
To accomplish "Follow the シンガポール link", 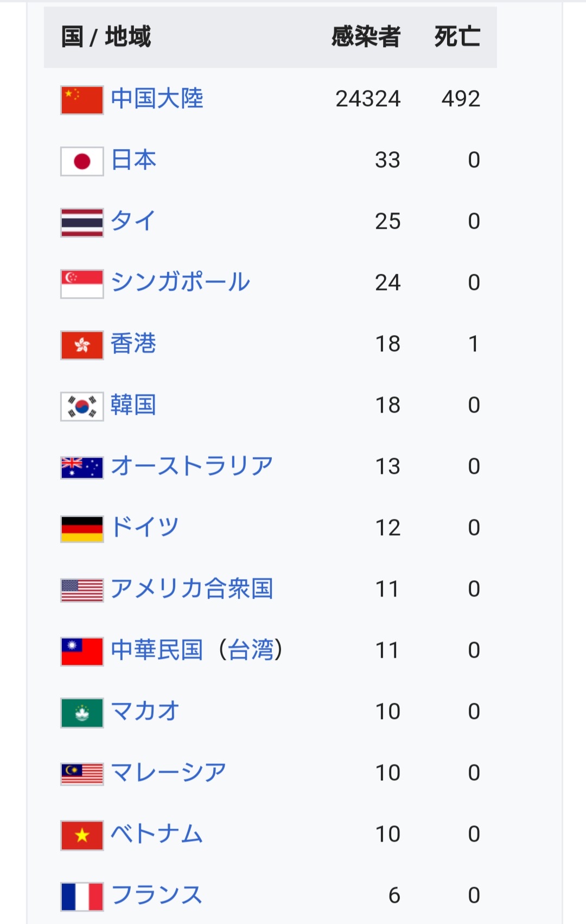I will pyautogui.click(x=180, y=283).
